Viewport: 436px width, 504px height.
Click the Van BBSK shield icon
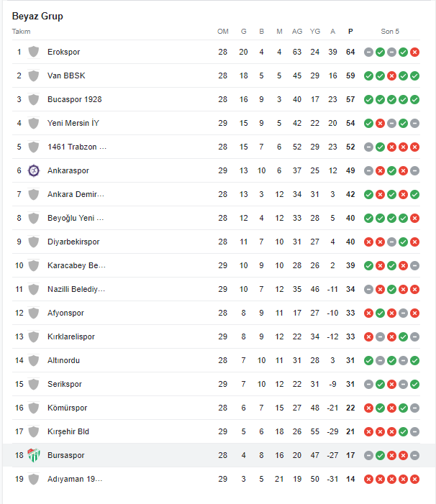point(33,75)
